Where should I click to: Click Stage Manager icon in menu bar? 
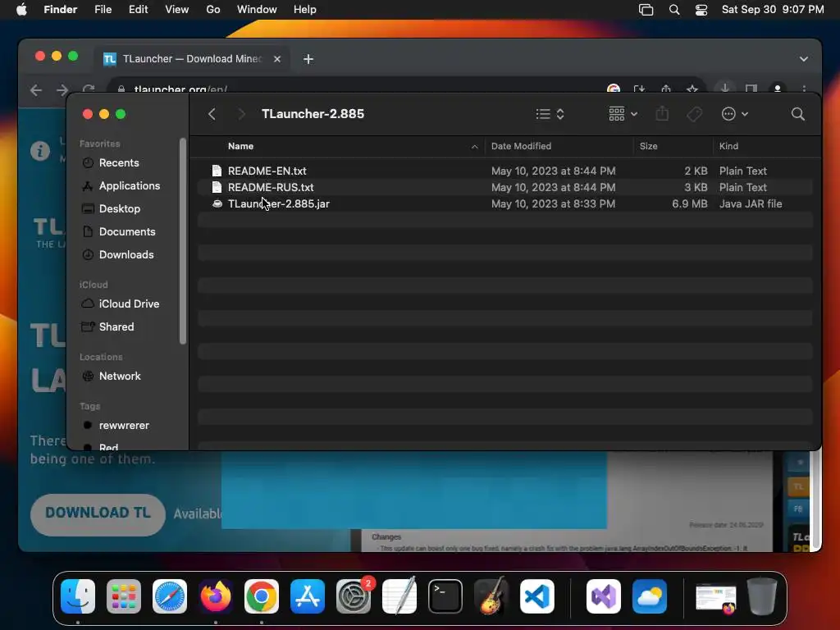tap(646, 10)
